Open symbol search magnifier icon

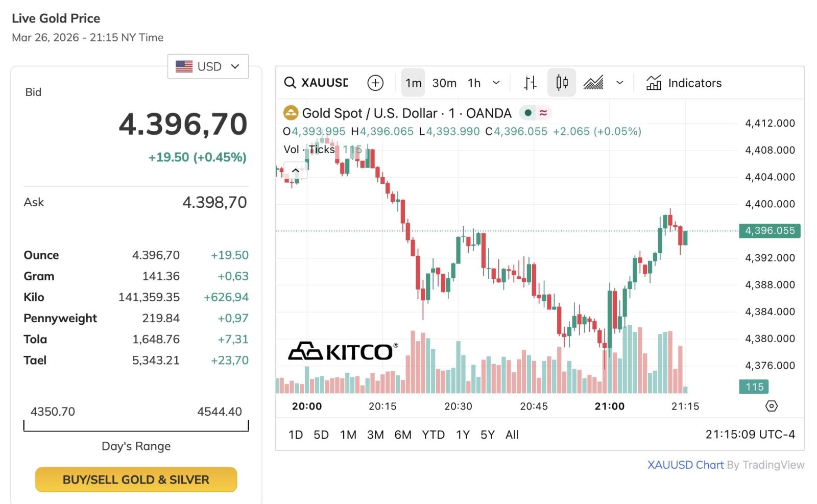pos(290,83)
